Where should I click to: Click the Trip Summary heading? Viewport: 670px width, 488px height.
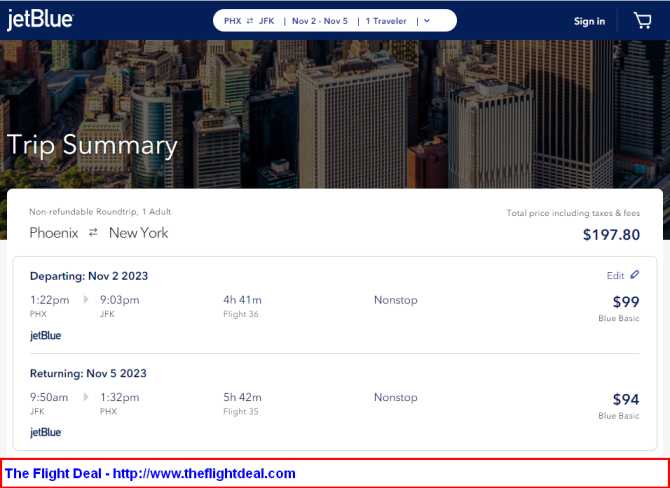coord(92,145)
